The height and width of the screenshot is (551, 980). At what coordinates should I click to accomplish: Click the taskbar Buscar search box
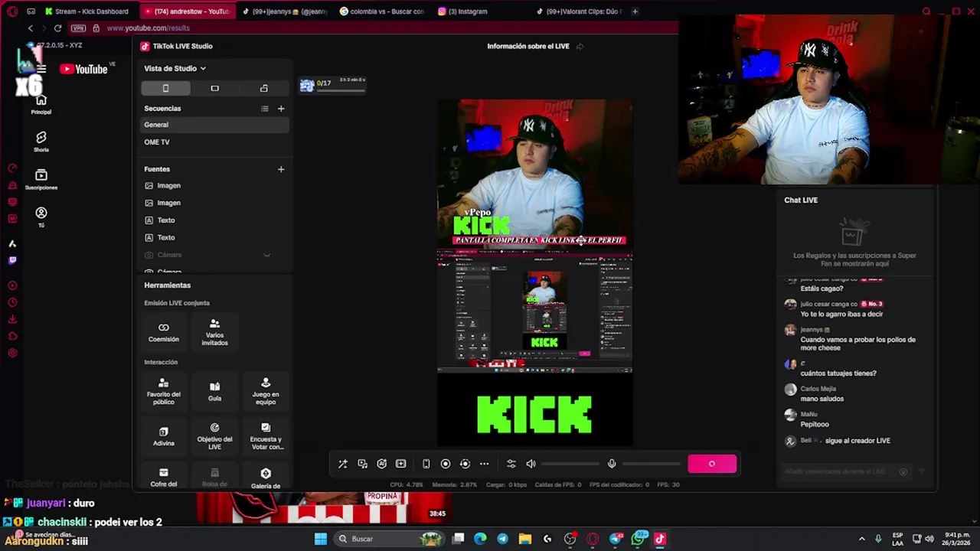(390, 539)
